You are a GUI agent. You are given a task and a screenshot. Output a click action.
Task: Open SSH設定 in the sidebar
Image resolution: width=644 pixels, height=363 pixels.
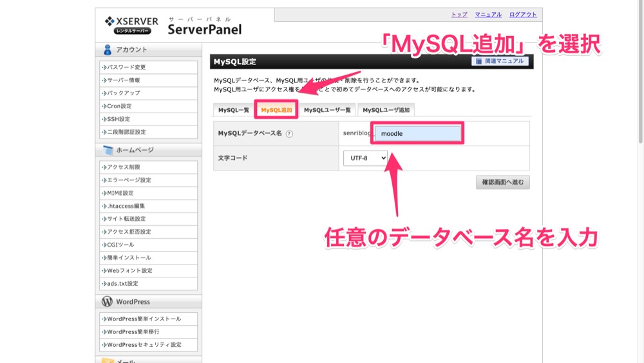[x=148, y=119]
